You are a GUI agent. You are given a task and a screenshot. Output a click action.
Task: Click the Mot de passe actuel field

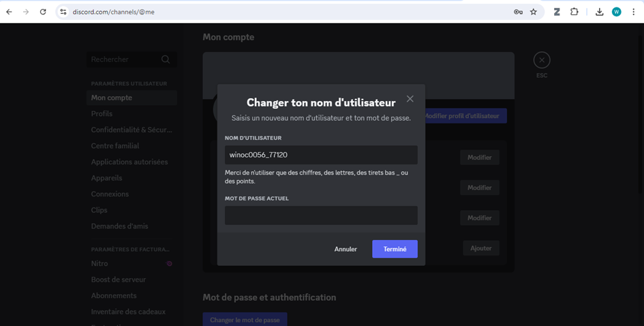pyautogui.click(x=321, y=216)
